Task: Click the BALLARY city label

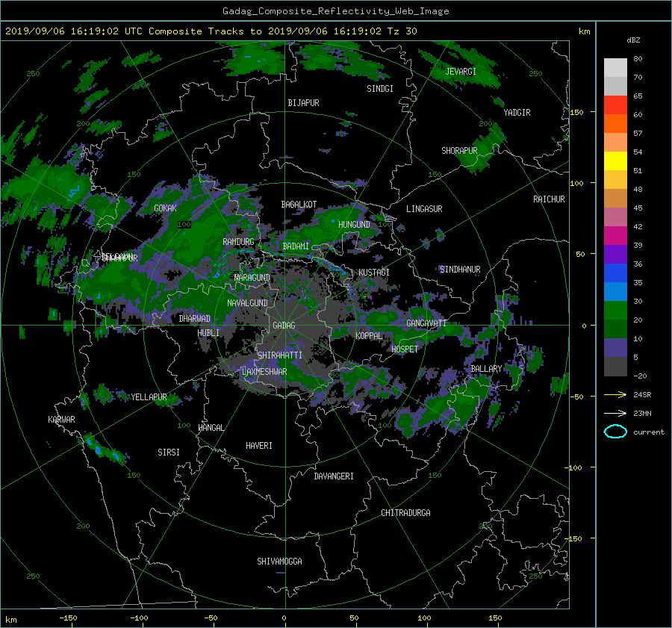Action: point(486,369)
